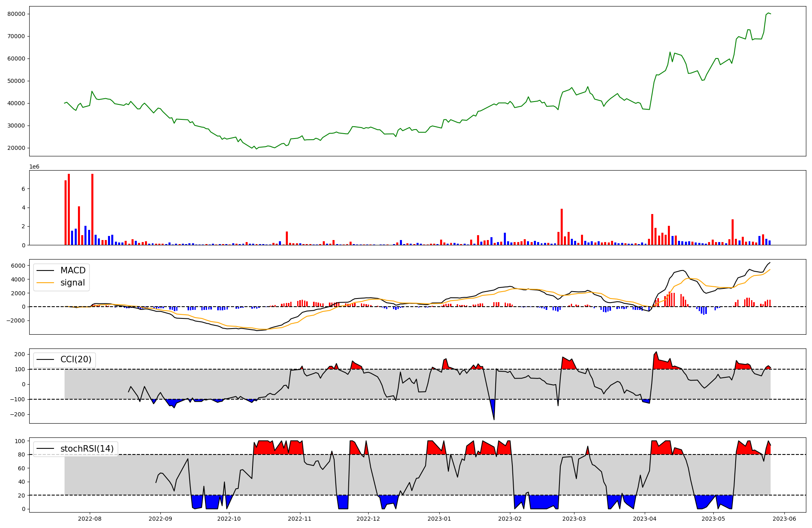Click the orange signal line legend swatch
Screen dimensions: 812x528
point(45,283)
